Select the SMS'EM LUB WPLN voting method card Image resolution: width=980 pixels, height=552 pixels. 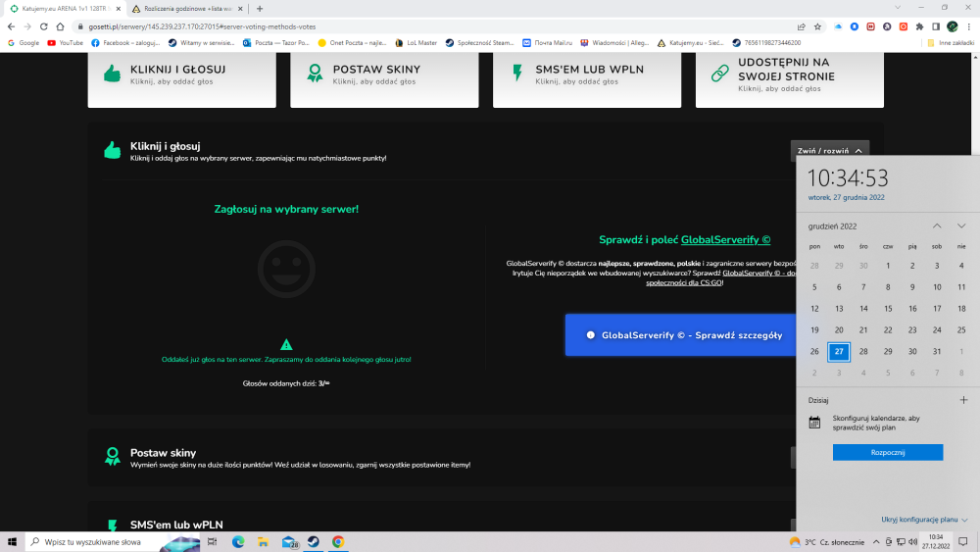pyautogui.click(x=587, y=79)
